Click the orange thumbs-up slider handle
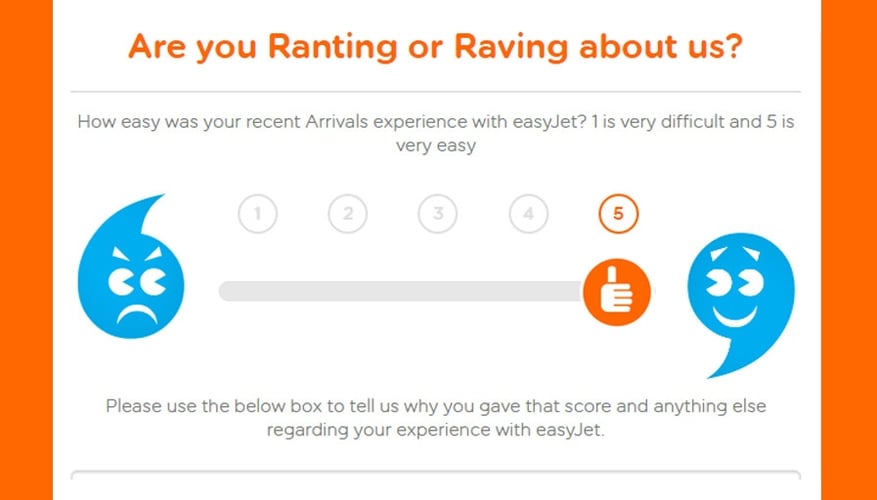Image resolution: width=877 pixels, height=500 pixels. point(616,292)
